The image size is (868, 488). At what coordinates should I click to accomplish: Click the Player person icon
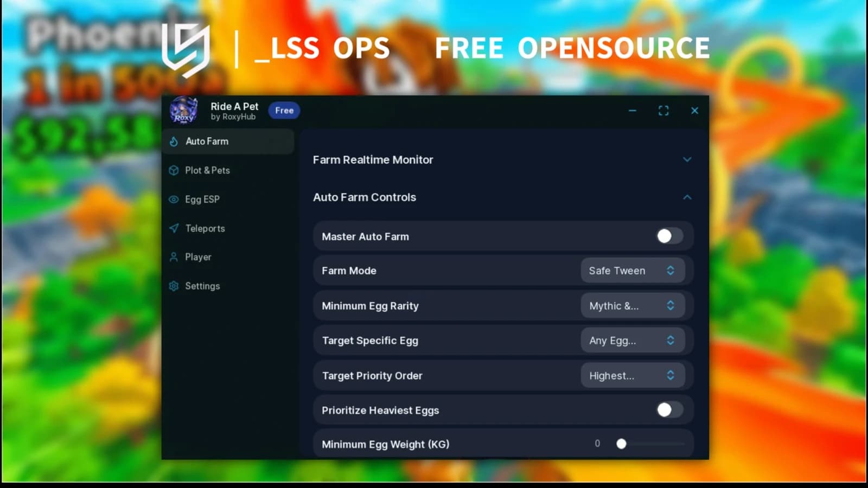pos(174,257)
